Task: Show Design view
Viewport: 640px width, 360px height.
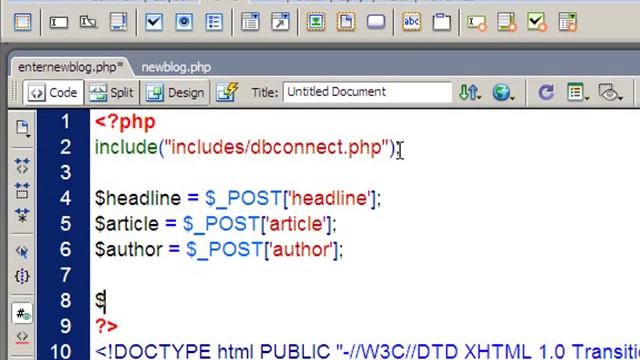Action: point(175,93)
